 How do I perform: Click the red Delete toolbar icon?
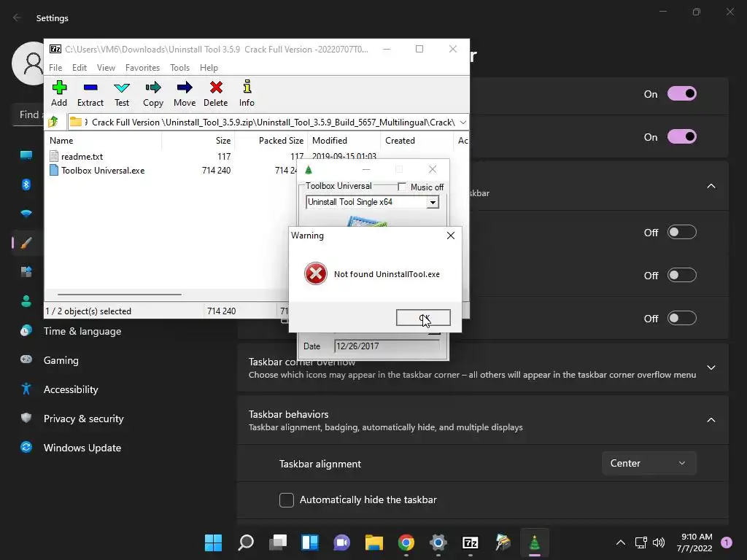pos(216,94)
